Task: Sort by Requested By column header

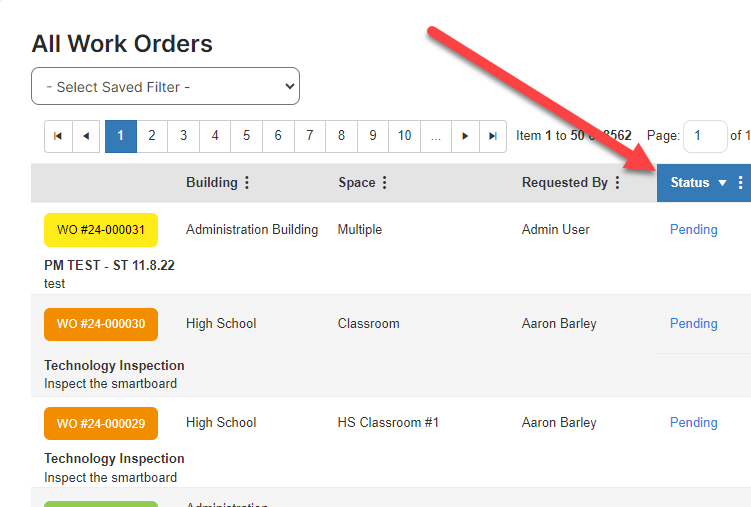Action: 565,182
